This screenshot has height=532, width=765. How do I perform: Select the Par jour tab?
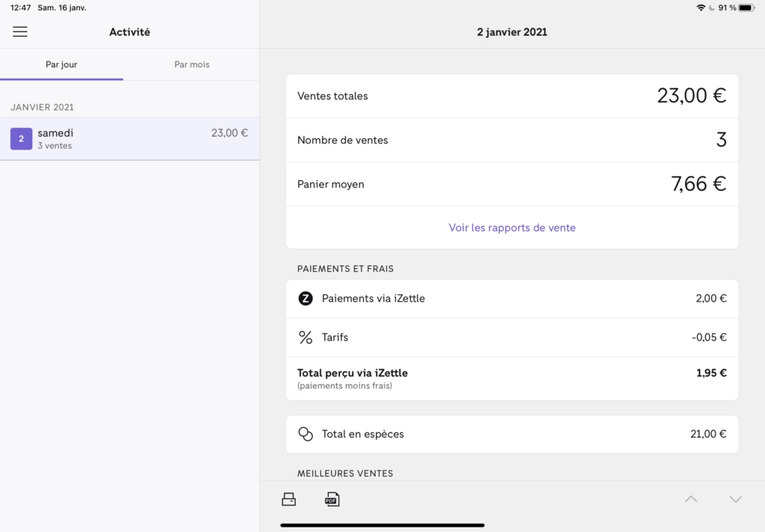[x=61, y=64]
